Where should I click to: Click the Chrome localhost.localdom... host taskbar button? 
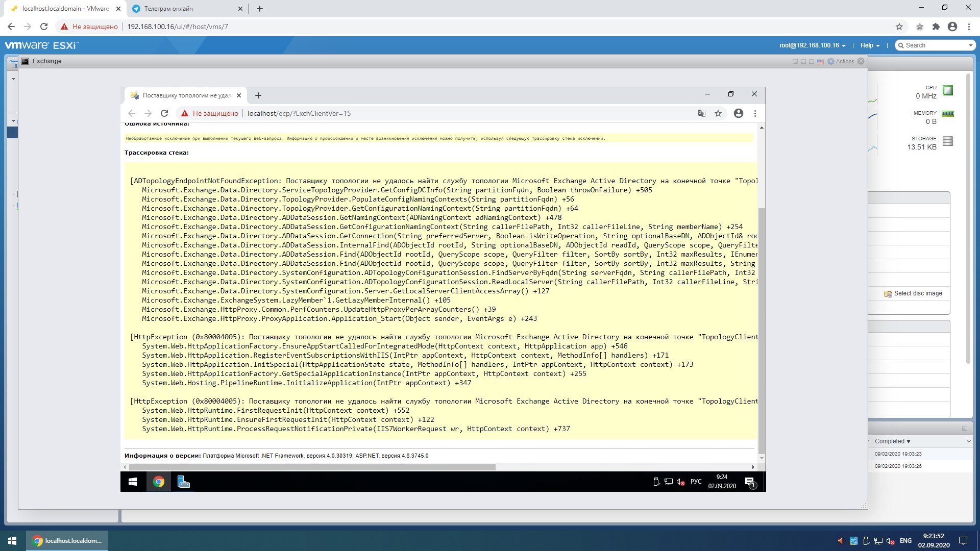coord(67,541)
